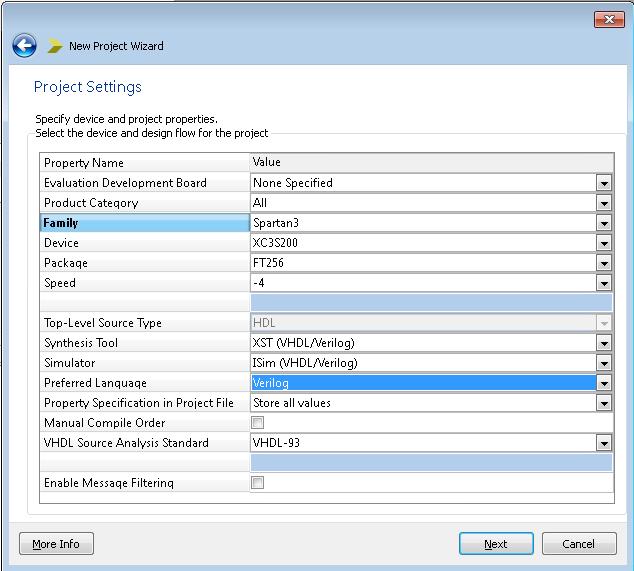Click the Enable Message Filtering label

(109, 483)
